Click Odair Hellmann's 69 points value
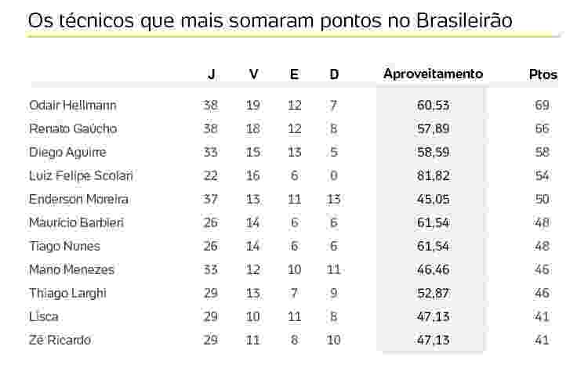Image resolution: width=588 pixels, height=368 pixels. (x=542, y=105)
